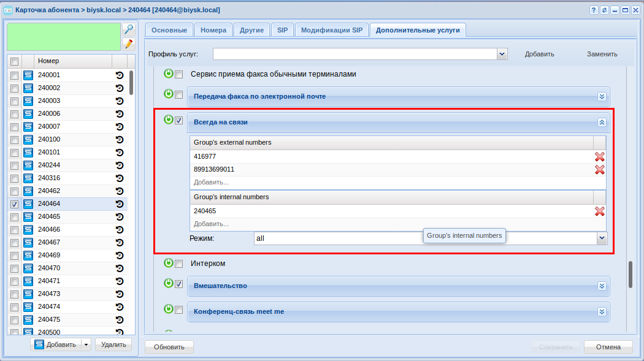Click the pencil edit icon
The image size is (644, 361).
[128, 44]
